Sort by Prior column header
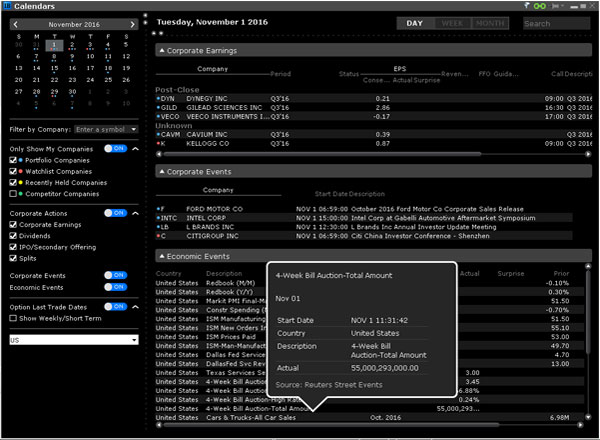This screenshot has height=440, width=600. tap(561, 274)
